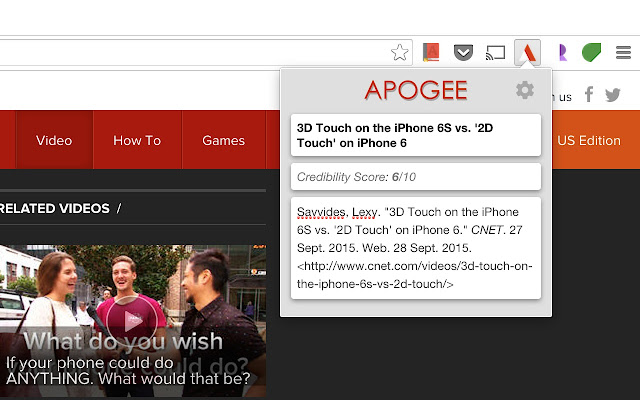Open the How To section
This screenshot has width=640, height=400.
click(x=137, y=140)
